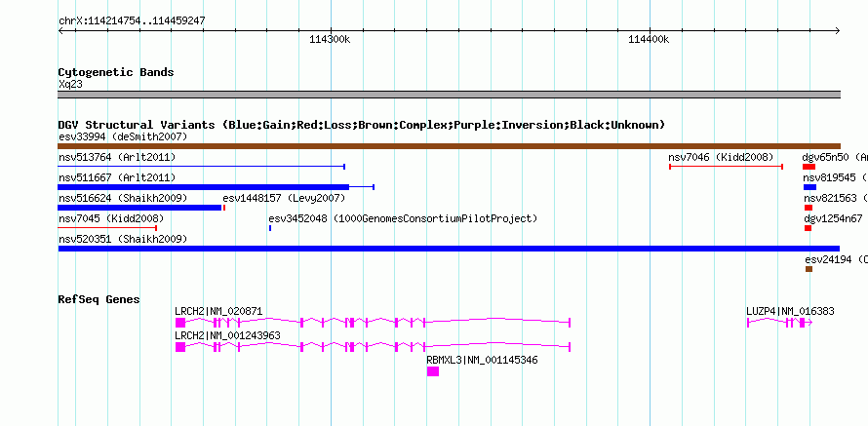Click the nsv520351 (Shaikh2009) label
The image size is (868, 426).
coord(123,239)
